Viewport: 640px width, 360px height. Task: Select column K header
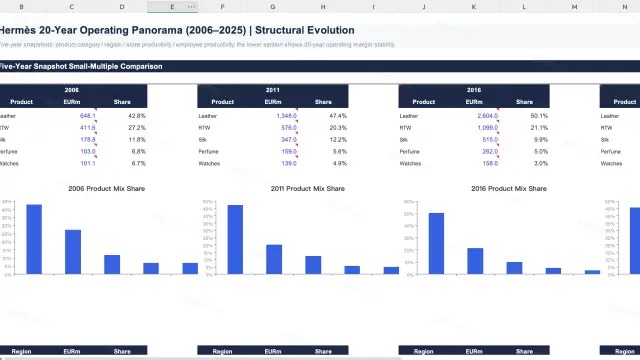[x=473, y=7]
